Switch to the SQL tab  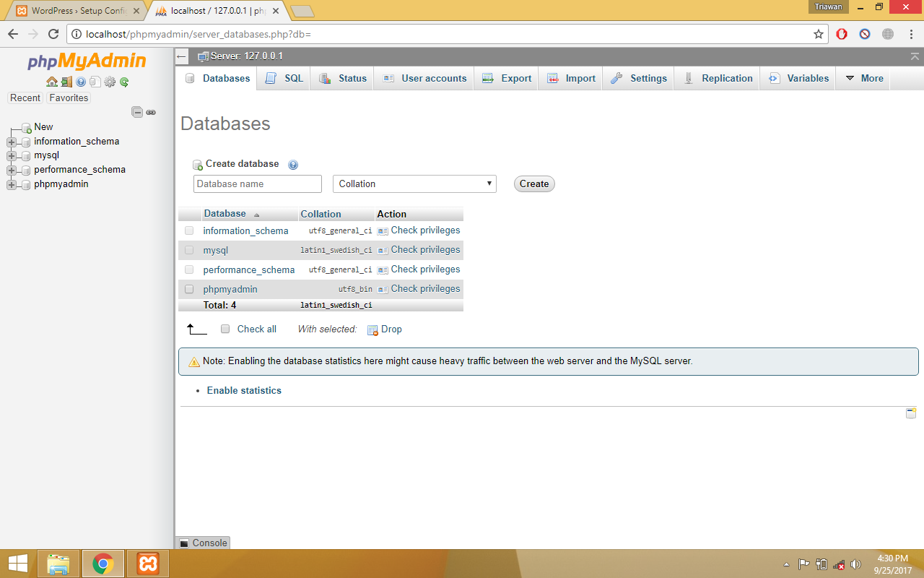(284, 78)
